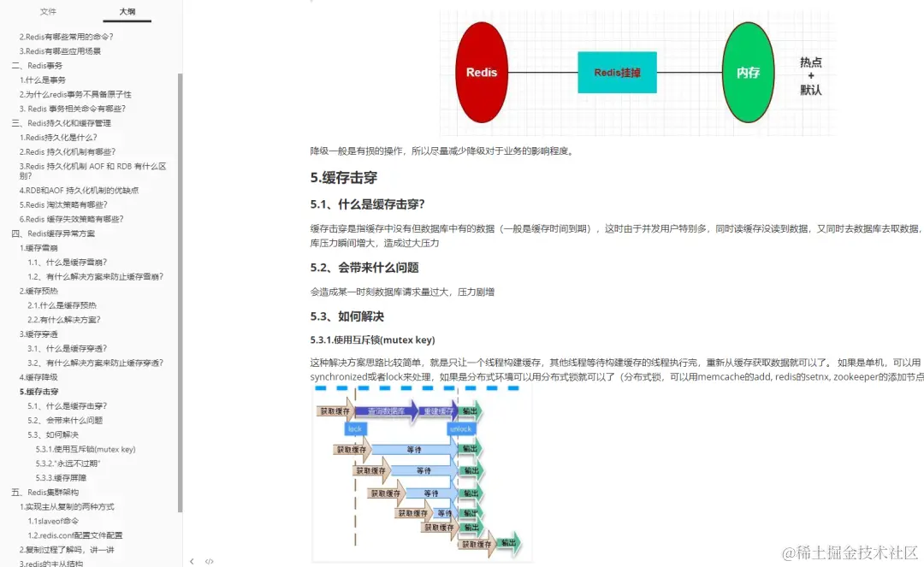
Task: Navigate to 五、Redis集群架构 in outline
Action: 44,493
